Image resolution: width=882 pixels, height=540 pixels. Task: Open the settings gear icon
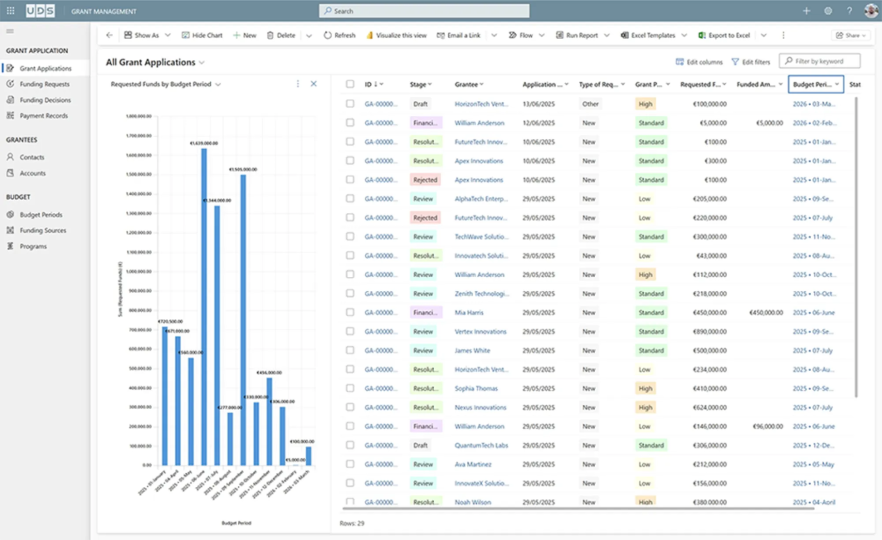point(828,11)
